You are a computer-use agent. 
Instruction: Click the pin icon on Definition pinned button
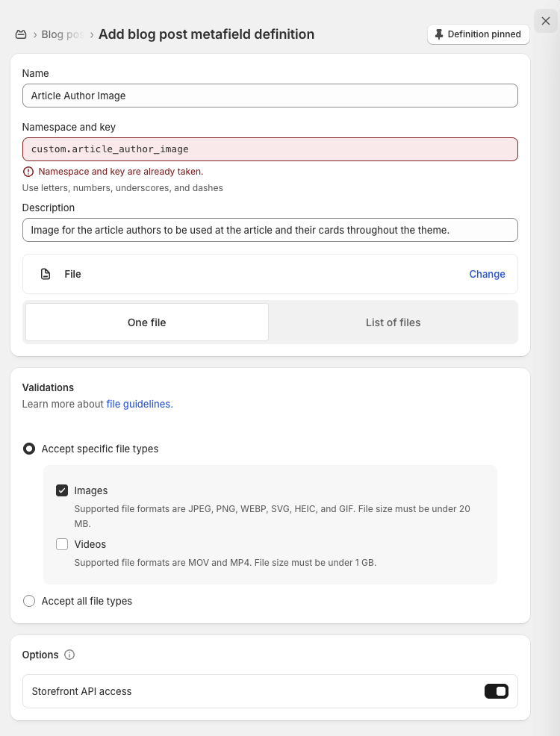click(x=439, y=34)
